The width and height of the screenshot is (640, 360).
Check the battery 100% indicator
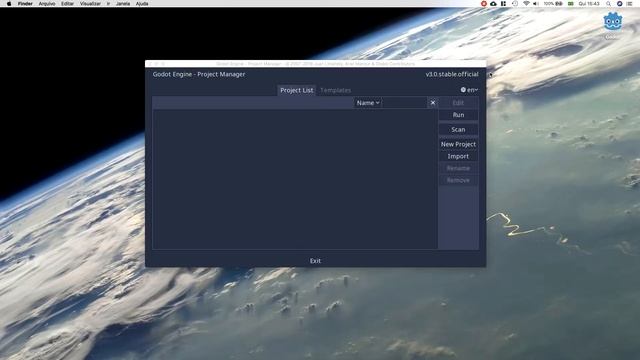553,4
